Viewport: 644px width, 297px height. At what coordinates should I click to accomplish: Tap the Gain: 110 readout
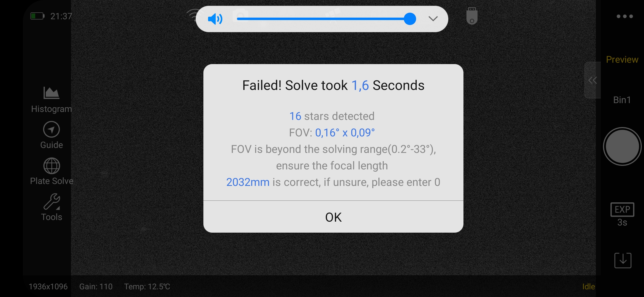(96, 287)
